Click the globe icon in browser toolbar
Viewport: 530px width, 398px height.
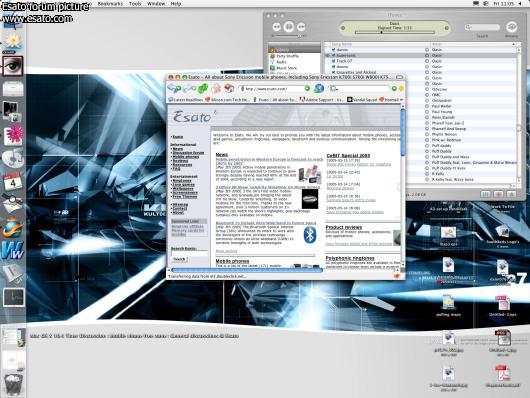[x=319, y=89]
